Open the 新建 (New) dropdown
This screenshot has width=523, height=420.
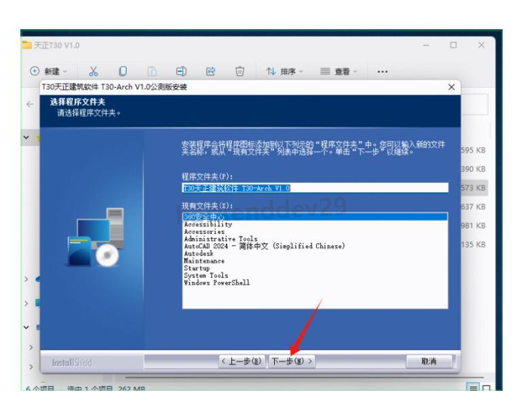click(x=46, y=71)
